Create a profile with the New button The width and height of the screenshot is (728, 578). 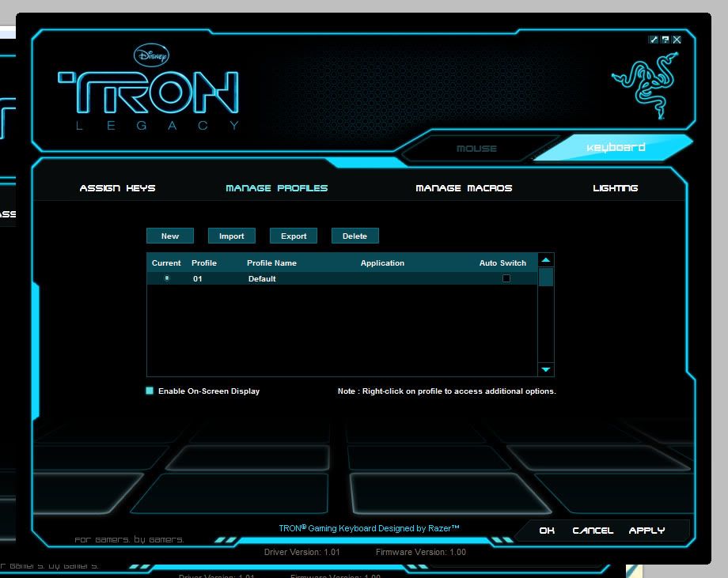tap(170, 236)
